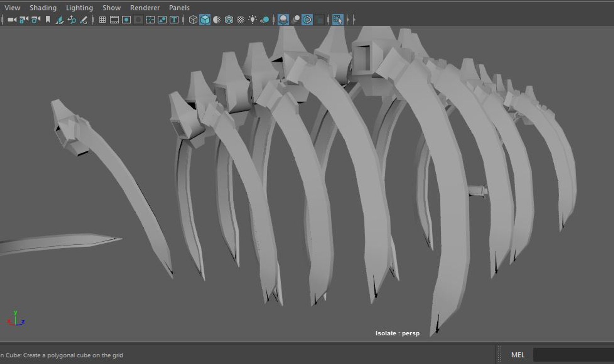Screen dimensions: 614x364
Task: Select Smooth Shade All cube icon
Action: [205, 20]
